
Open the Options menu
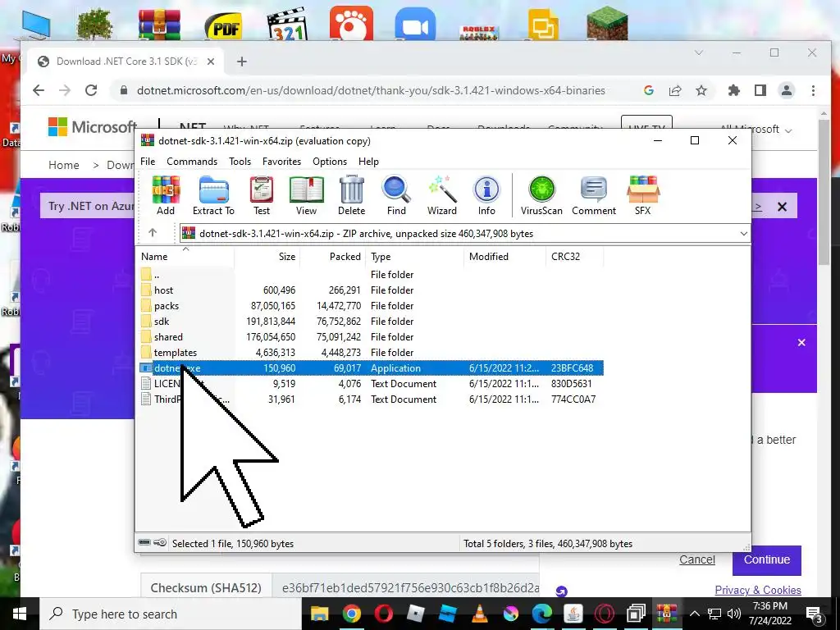click(330, 162)
